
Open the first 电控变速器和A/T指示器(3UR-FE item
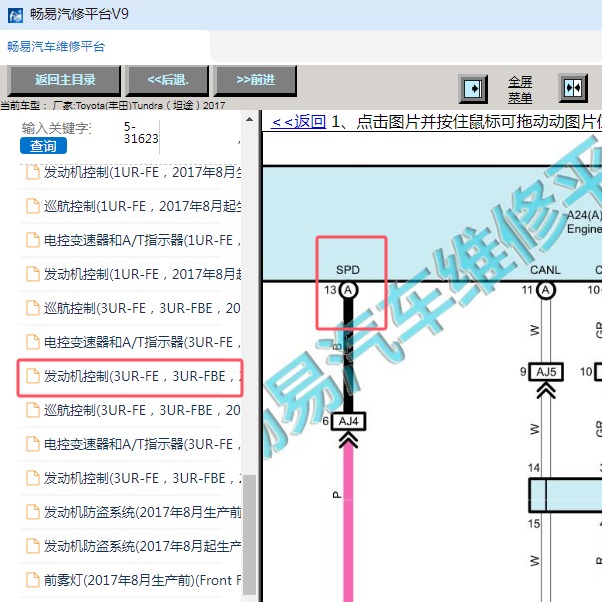point(134,342)
